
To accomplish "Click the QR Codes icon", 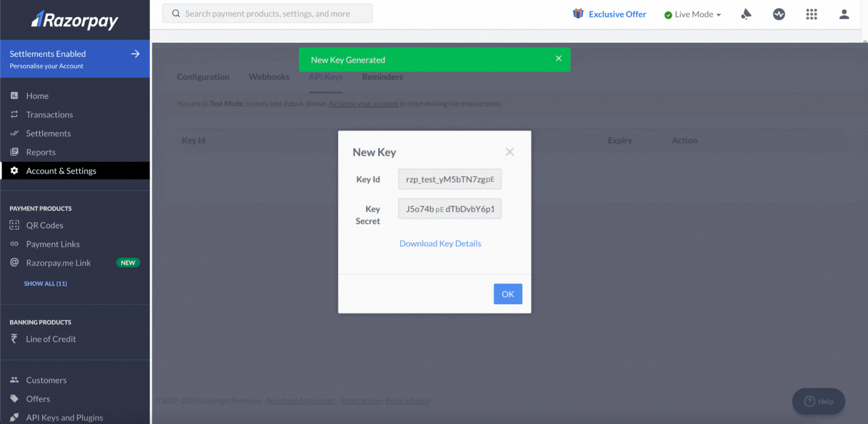I will click(14, 225).
